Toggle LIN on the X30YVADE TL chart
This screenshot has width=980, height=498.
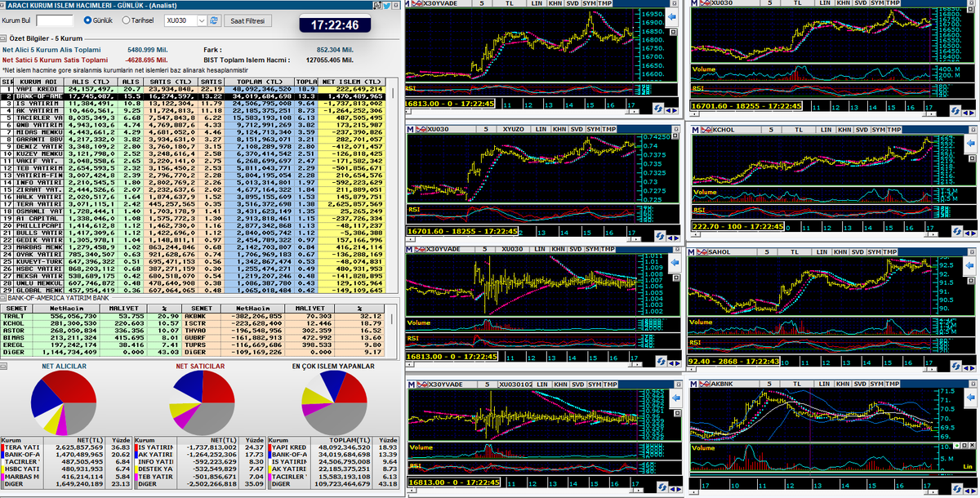click(537, 3)
